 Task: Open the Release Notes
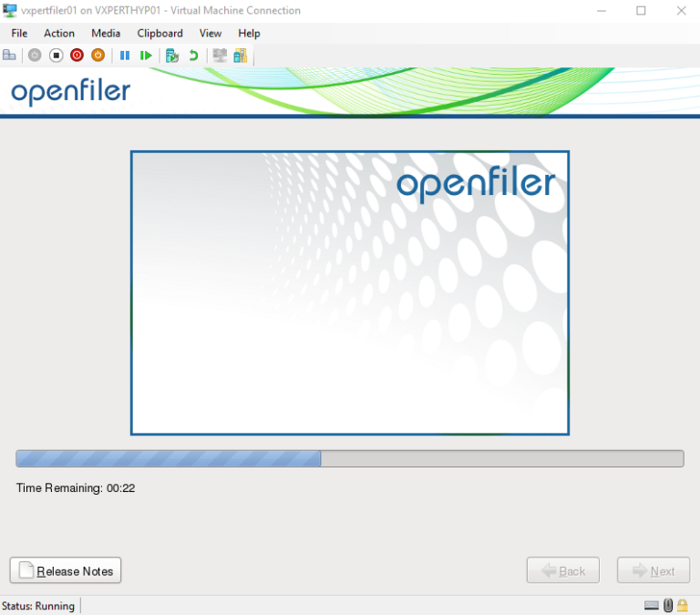(66, 570)
